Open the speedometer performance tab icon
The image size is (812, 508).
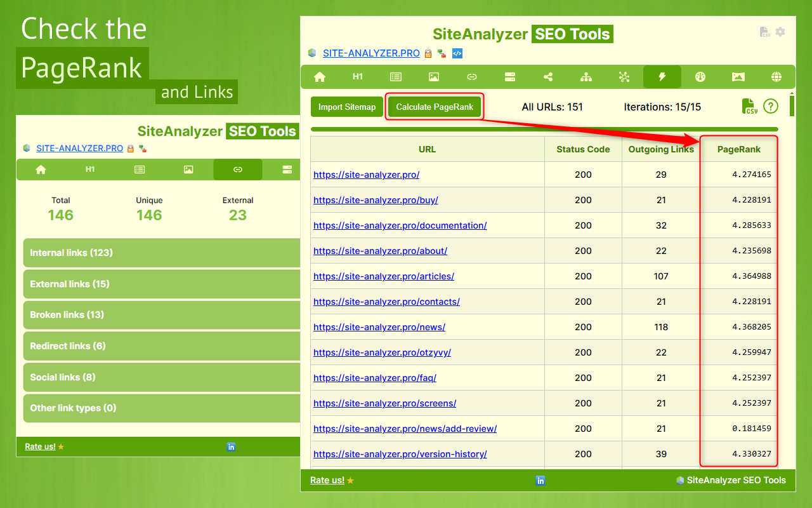coord(700,77)
